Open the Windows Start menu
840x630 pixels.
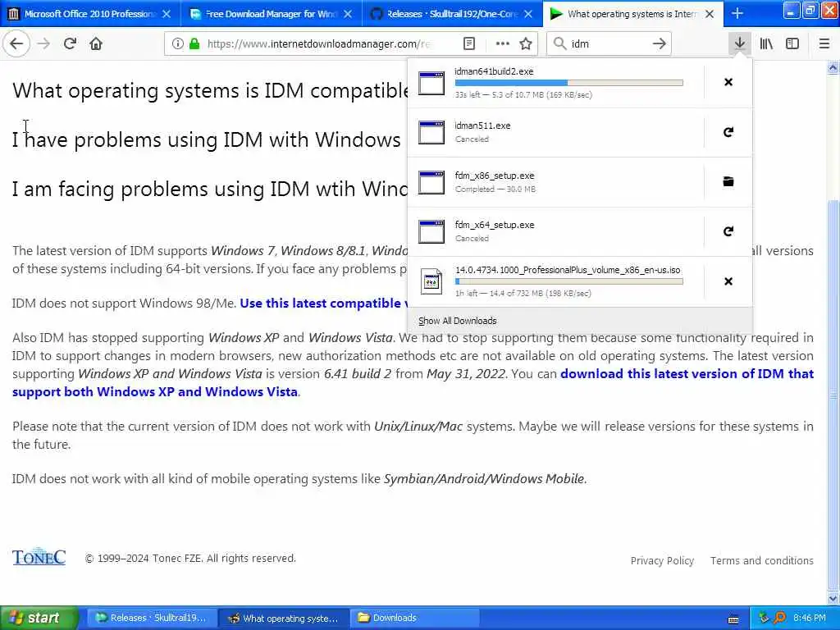tap(39, 619)
